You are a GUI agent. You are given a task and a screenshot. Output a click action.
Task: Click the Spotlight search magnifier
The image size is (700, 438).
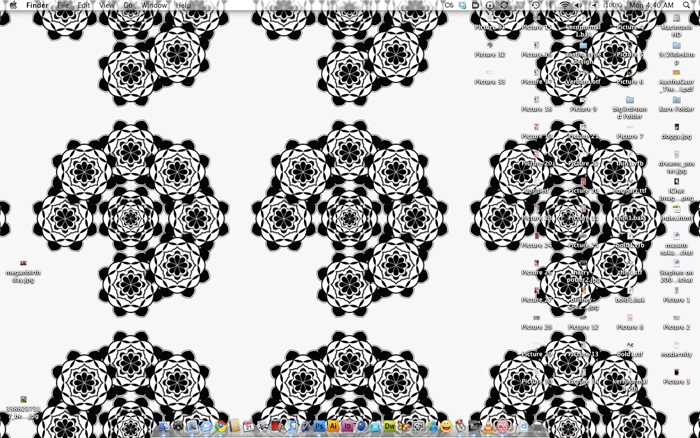687,5
